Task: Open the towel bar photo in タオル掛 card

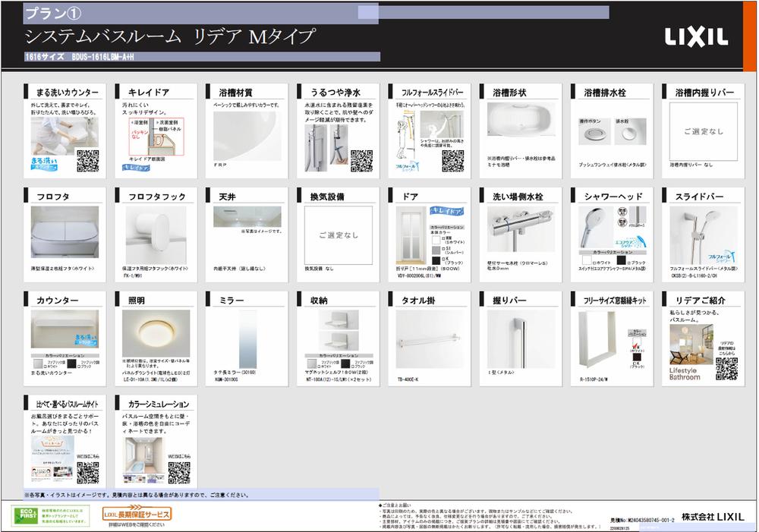Action: click(430, 338)
